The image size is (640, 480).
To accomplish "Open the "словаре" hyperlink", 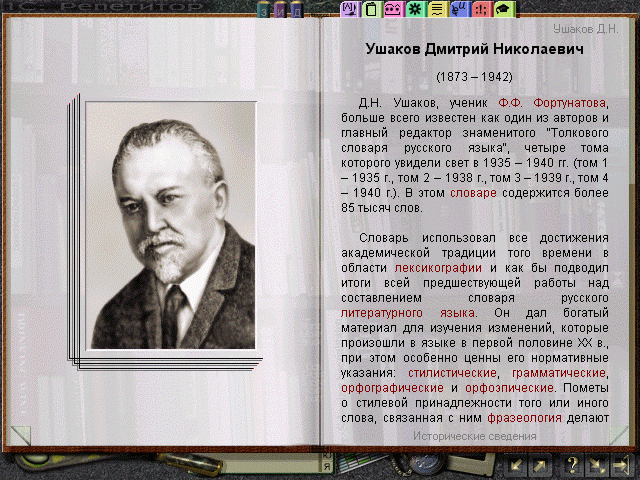I will (473, 193).
